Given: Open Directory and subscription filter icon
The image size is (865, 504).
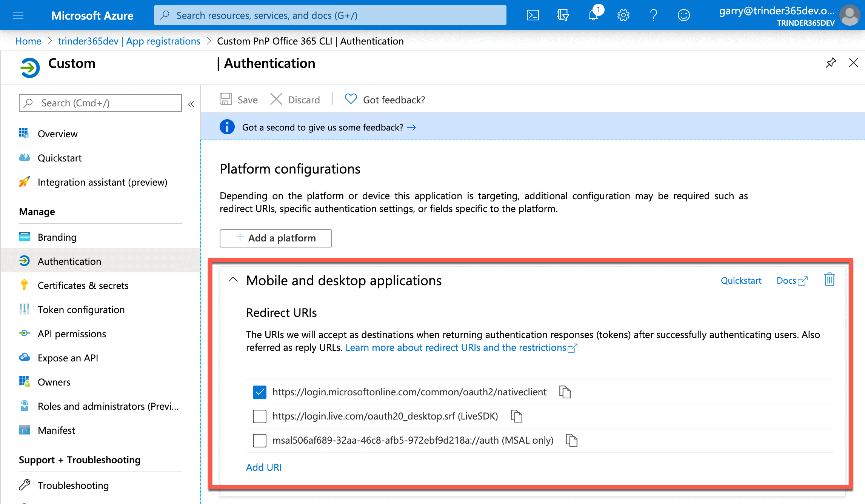Looking at the screenshot, I should pyautogui.click(x=563, y=15).
